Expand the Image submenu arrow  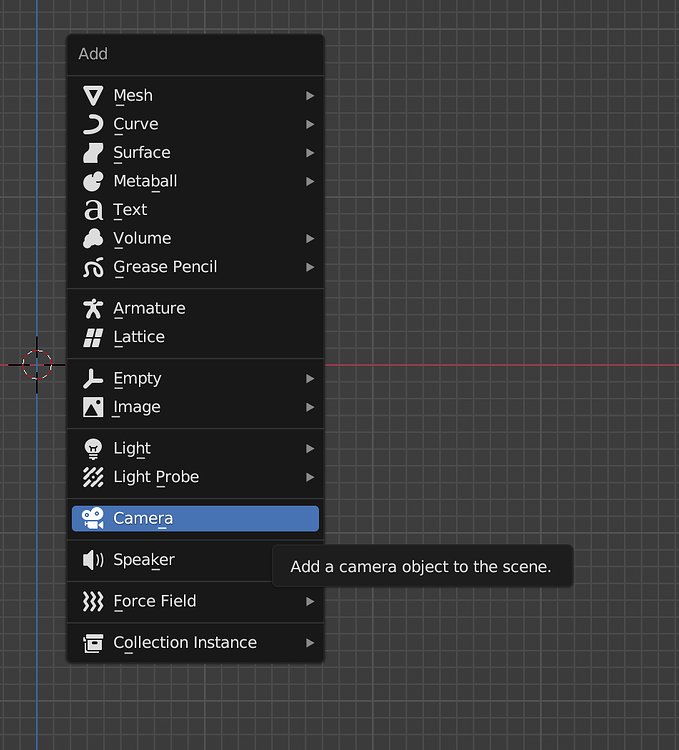[x=310, y=407]
